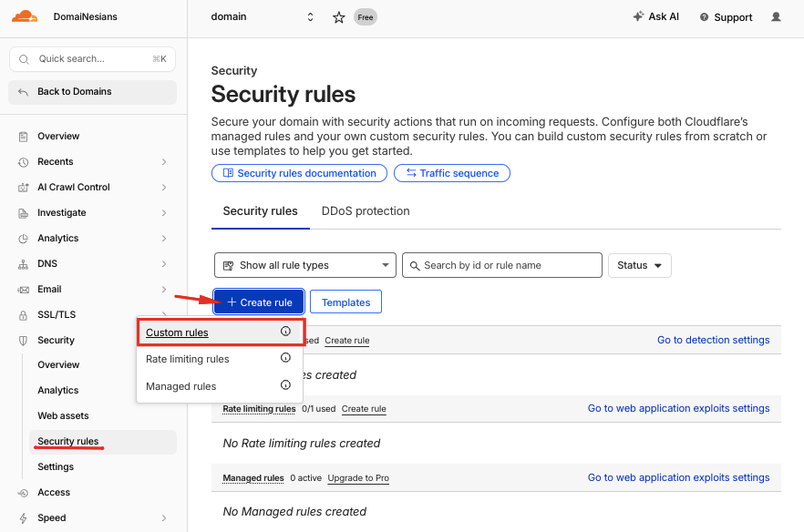804x532 pixels.
Task: Show info for Custom rules
Action: click(285, 331)
